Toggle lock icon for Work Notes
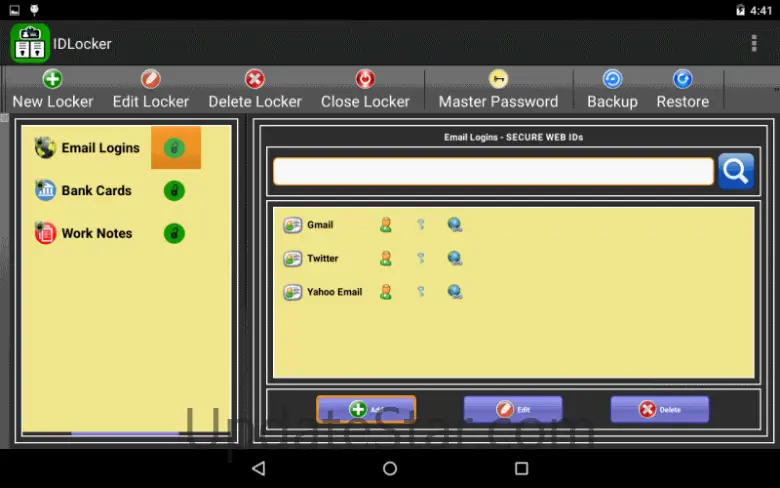The height and width of the screenshot is (488, 780). click(175, 233)
